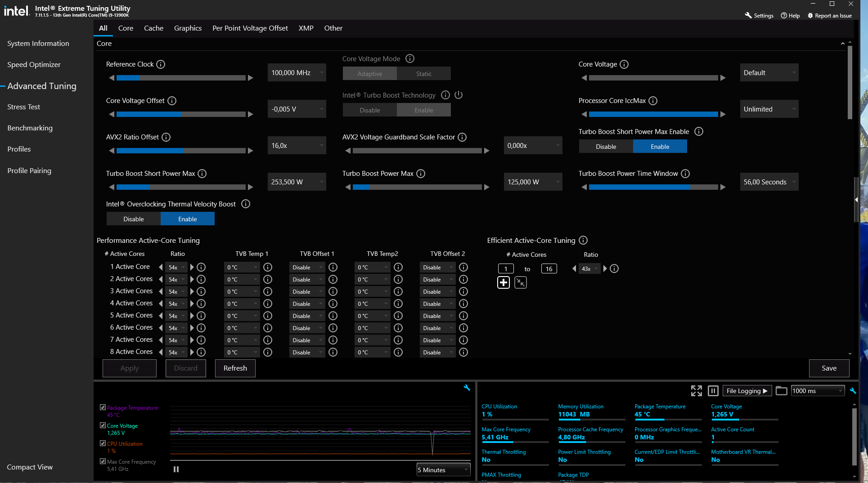
Task: Open the Core Voltage Offset dropdown
Action: pos(297,109)
